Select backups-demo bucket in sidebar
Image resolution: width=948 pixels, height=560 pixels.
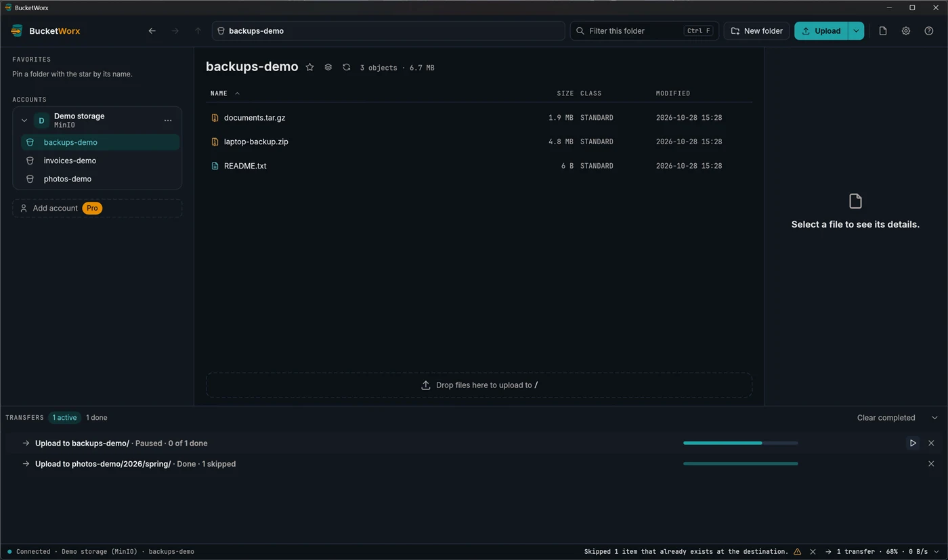tap(100, 142)
